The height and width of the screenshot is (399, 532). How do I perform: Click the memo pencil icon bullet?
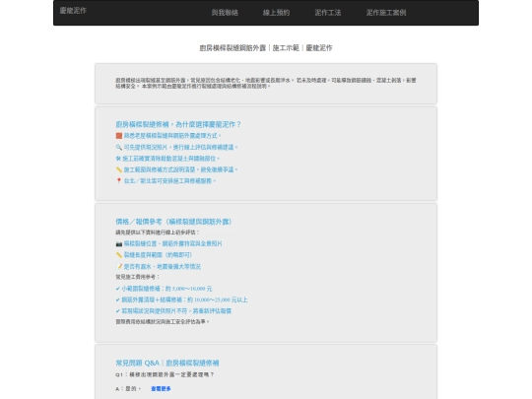119,266
